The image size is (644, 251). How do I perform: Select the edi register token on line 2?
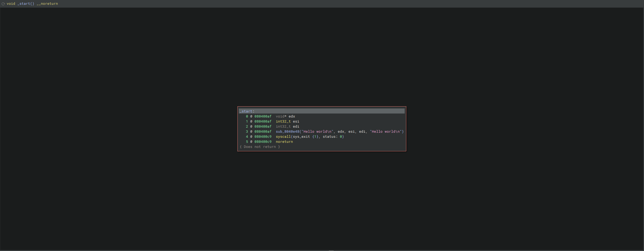click(x=297, y=127)
